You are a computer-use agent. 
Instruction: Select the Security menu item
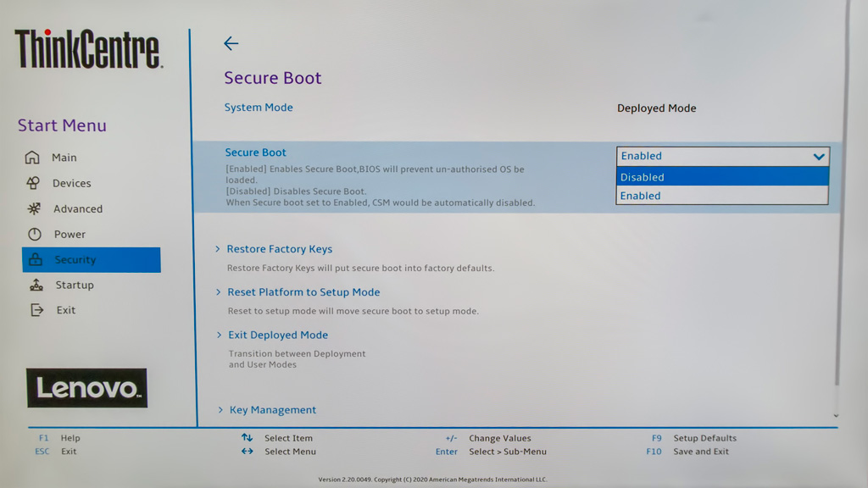[x=92, y=259]
